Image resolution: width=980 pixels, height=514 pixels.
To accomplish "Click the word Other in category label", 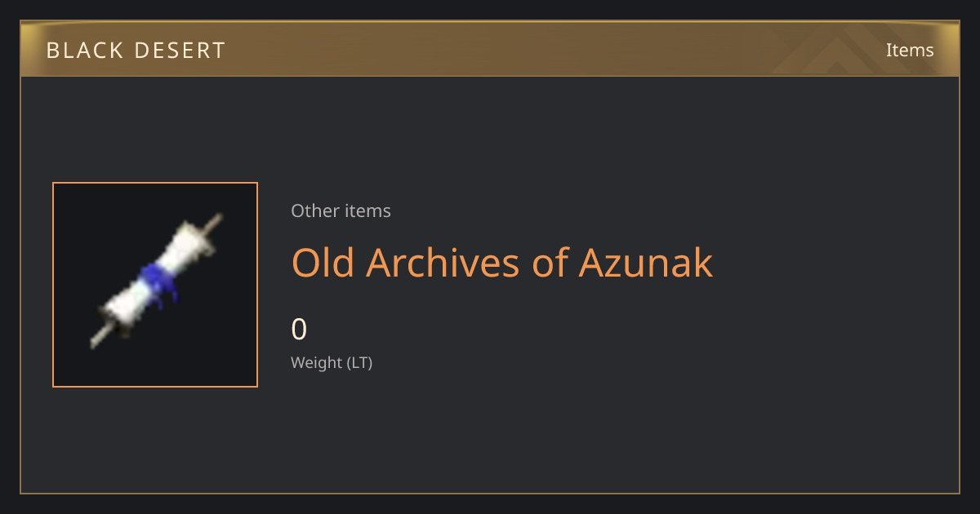I will coord(314,210).
